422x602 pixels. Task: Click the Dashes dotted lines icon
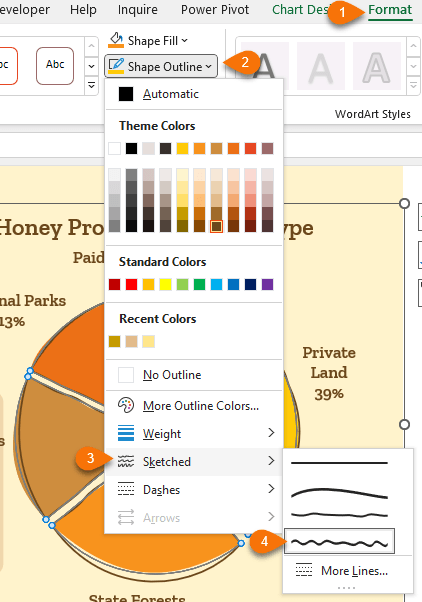tap(126, 489)
